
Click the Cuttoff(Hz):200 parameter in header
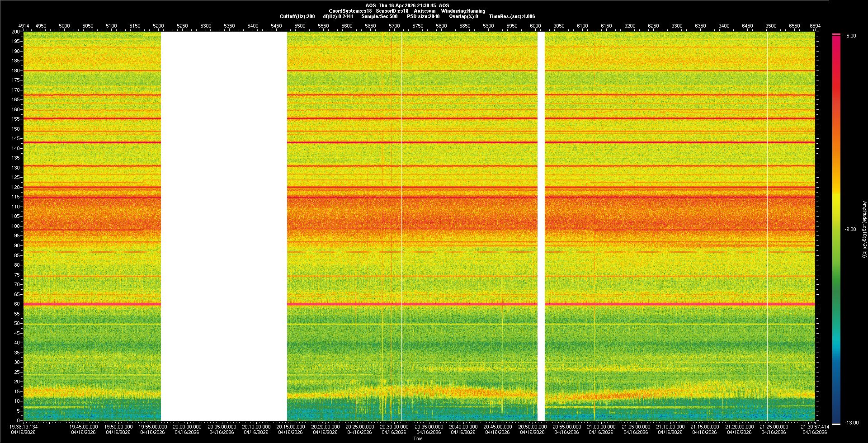(297, 16)
